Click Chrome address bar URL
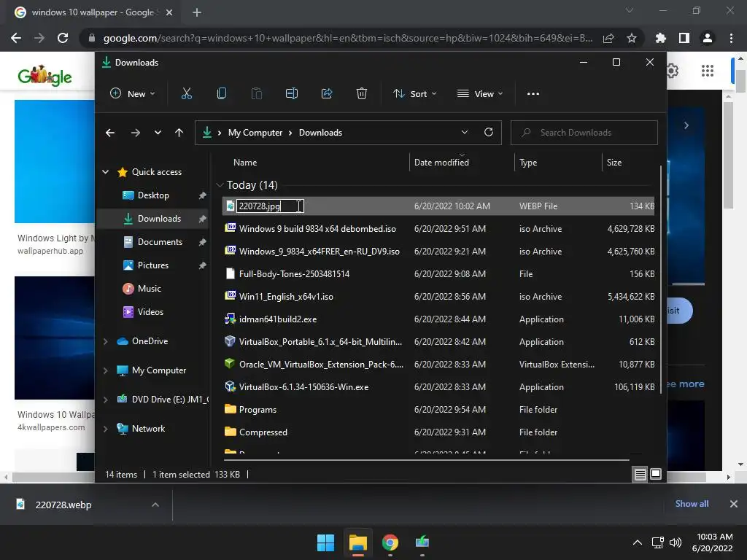Screen dimensions: 747x560 click(x=348, y=38)
